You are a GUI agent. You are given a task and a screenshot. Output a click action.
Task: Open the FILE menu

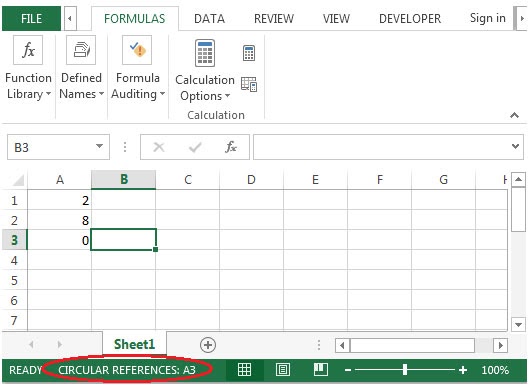pyautogui.click(x=31, y=19)
